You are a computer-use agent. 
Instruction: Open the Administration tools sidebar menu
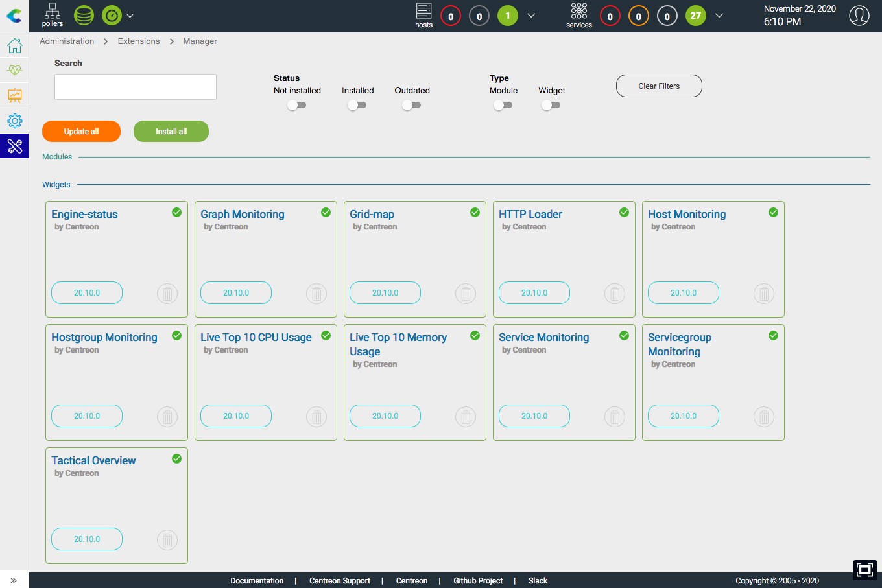14,147
